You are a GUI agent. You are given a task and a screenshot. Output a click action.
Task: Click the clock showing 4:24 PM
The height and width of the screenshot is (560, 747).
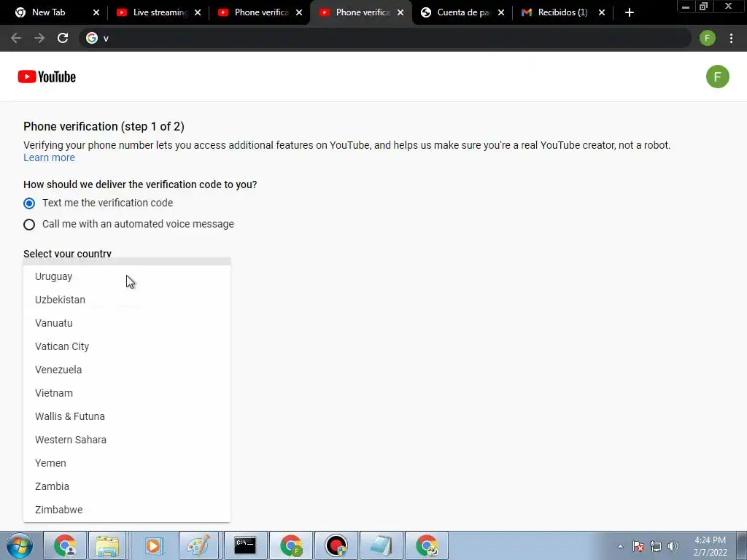[x=710, y=546]
